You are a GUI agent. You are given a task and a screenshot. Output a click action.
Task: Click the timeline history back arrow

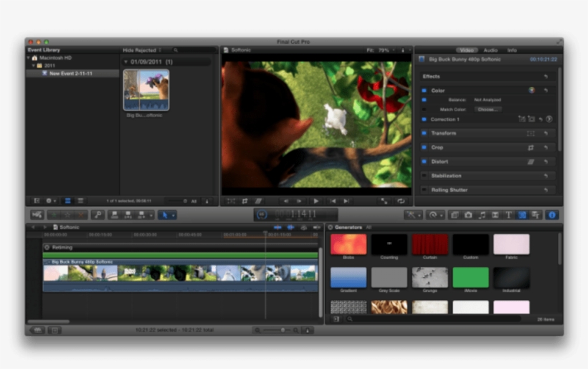coord(32,227)
